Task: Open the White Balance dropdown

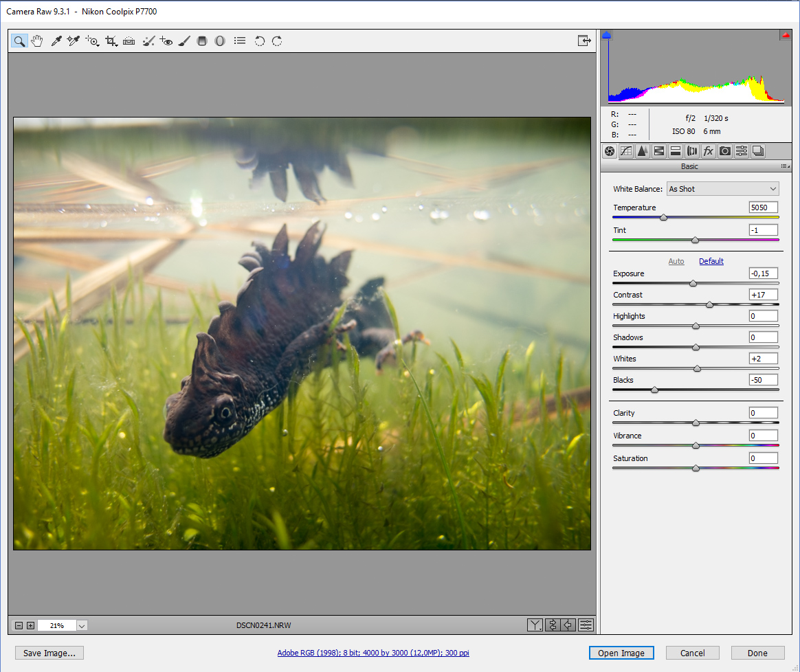Action: click(x=723, y=189)
